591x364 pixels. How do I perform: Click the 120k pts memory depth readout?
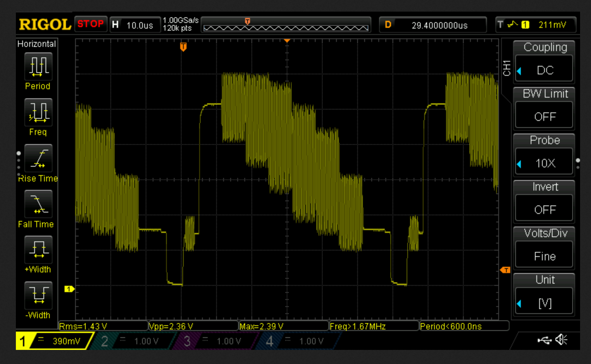pyautogui.click(x=177, y=28)
